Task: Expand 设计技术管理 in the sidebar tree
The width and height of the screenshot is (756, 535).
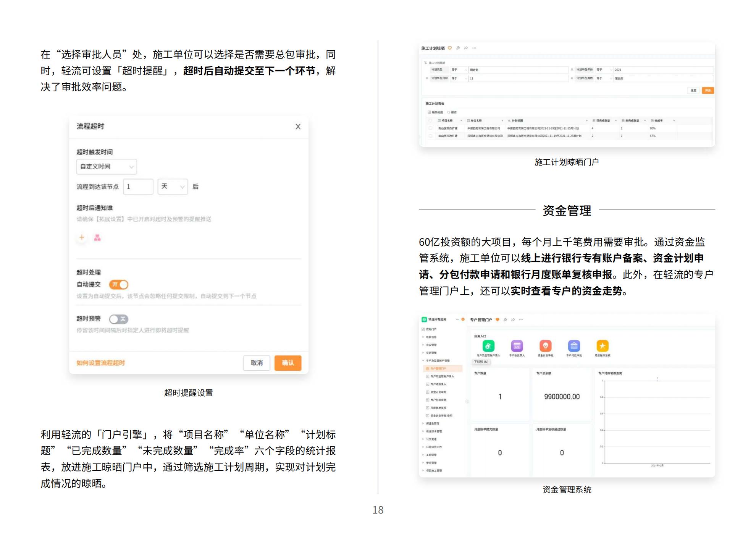Action: click(423, 431)
